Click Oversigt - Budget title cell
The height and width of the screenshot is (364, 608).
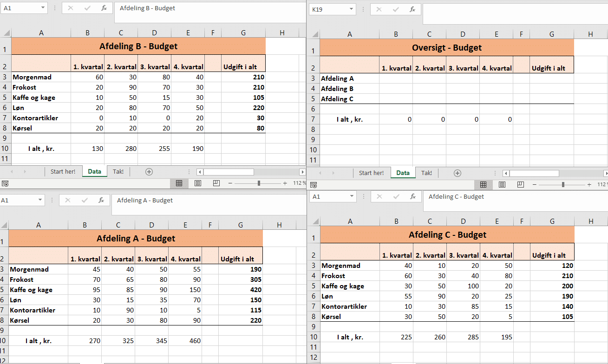(x=447, y=48)
